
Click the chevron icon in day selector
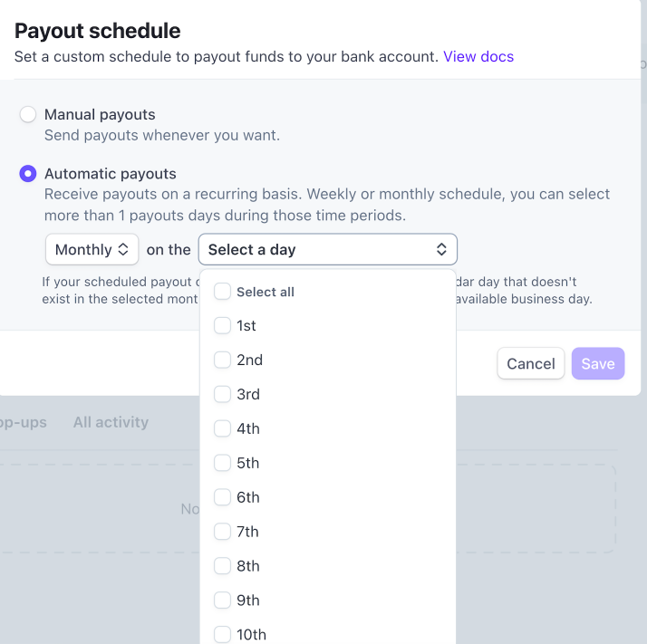coord(441,249)
